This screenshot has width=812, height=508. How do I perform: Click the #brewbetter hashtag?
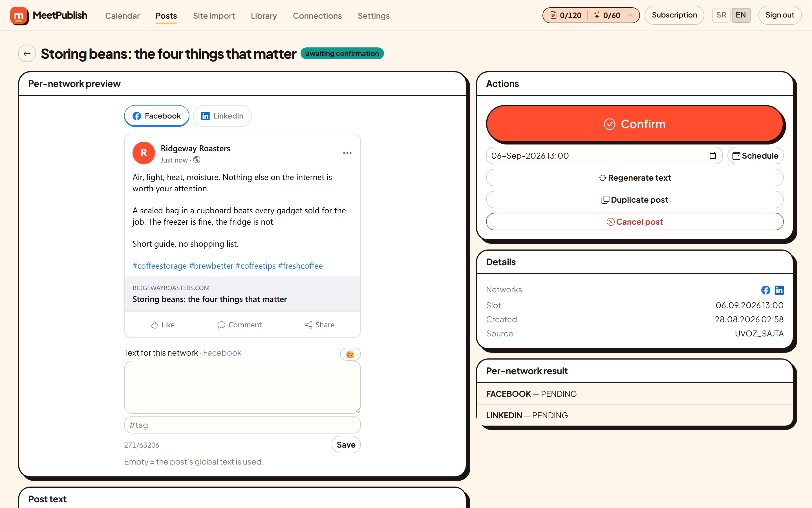point(211,266)
